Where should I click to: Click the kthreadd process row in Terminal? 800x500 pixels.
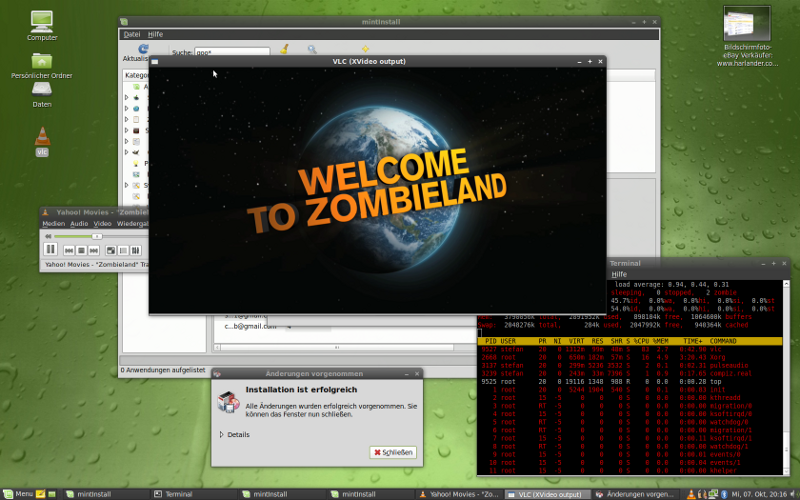(630, 397)
